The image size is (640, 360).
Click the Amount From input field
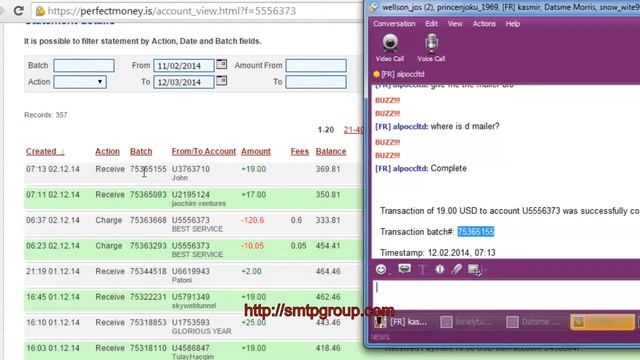(x=316, y=65)
